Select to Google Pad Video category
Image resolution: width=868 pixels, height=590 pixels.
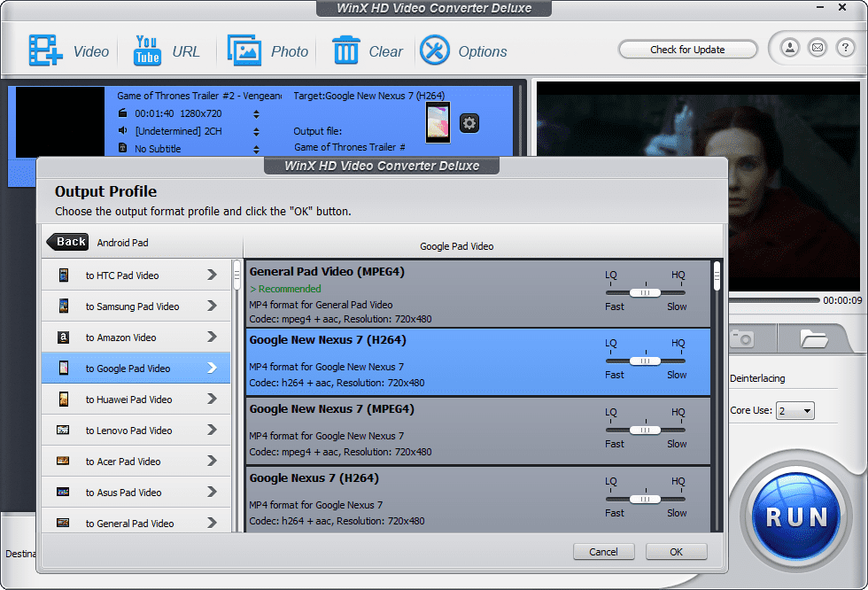click(x=136, y=368)
